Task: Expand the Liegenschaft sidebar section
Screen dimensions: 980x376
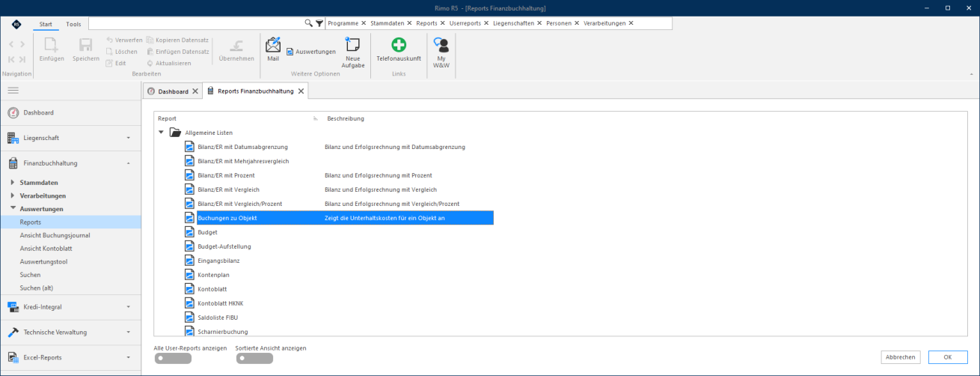Action: pyautogui.click(x=128, y=138)
